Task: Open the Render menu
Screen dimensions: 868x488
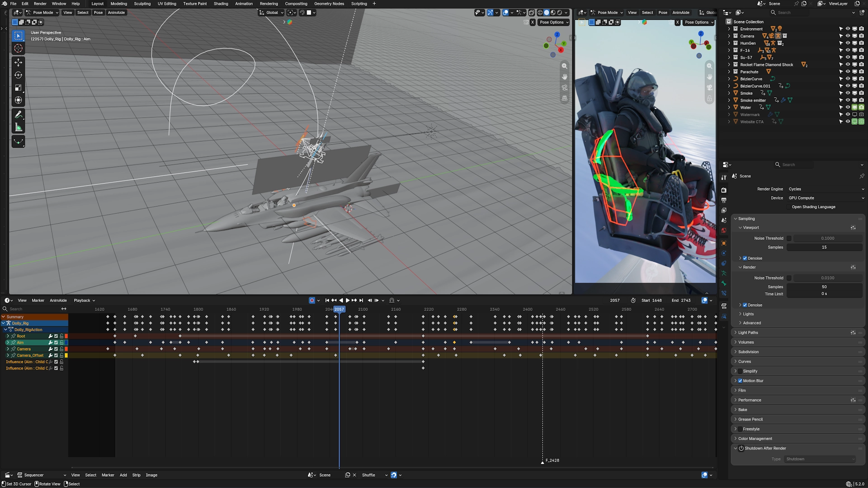Action: [40, 4]
